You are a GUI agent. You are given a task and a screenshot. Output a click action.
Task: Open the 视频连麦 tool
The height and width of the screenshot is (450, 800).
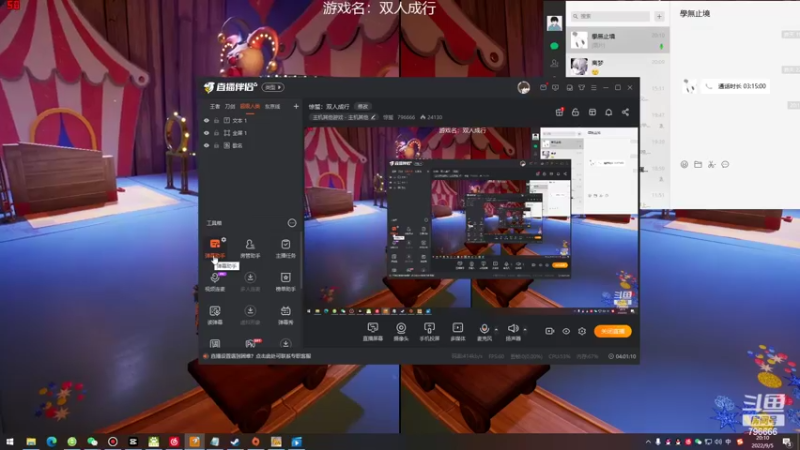tap(215, 281)
